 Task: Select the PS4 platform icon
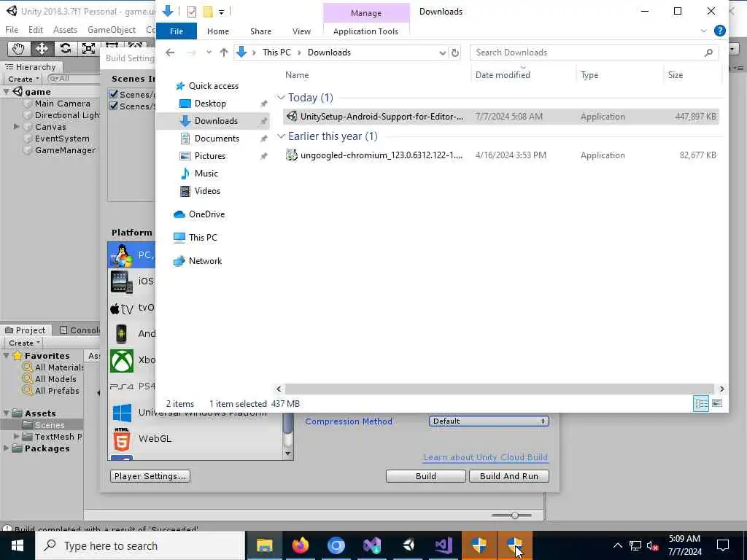[x=122, y=386]
